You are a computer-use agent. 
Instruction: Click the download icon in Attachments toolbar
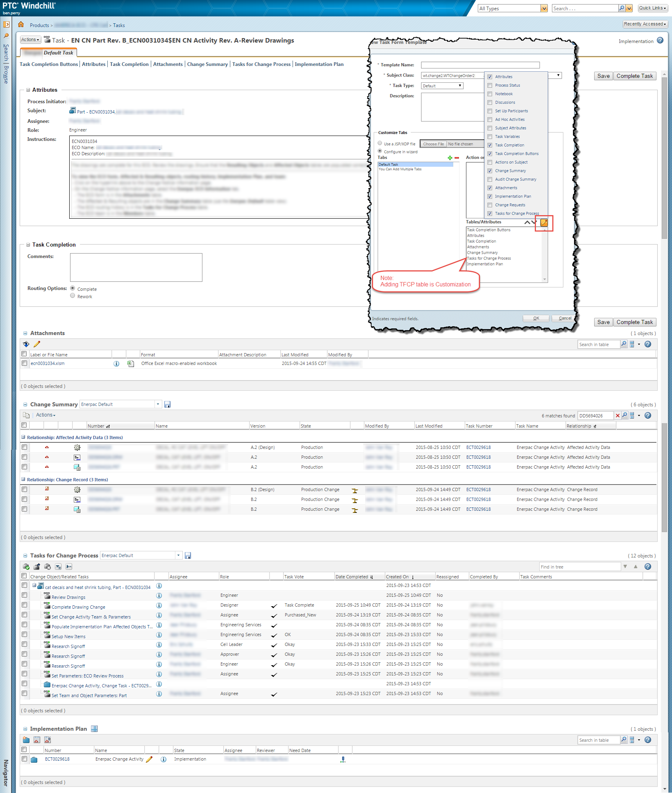coord(26,344)
